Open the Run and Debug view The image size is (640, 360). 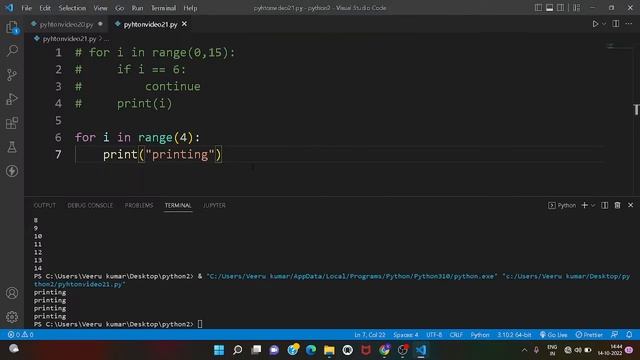point(12,99)
